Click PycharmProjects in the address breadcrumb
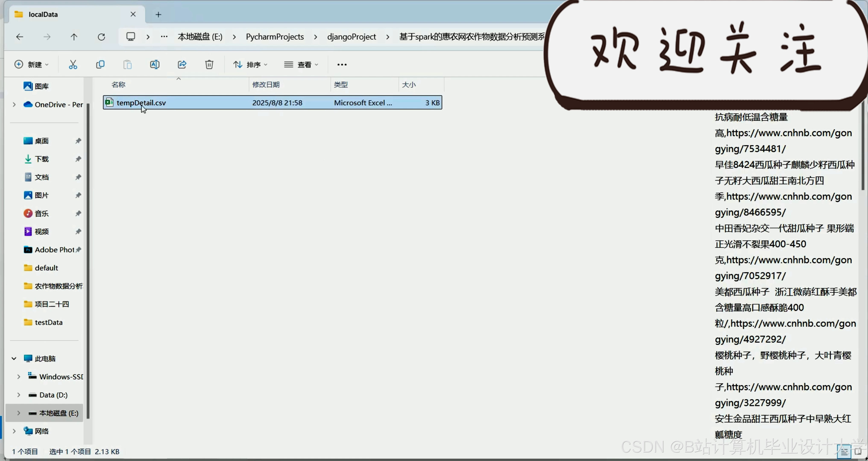 coord(275,37)
